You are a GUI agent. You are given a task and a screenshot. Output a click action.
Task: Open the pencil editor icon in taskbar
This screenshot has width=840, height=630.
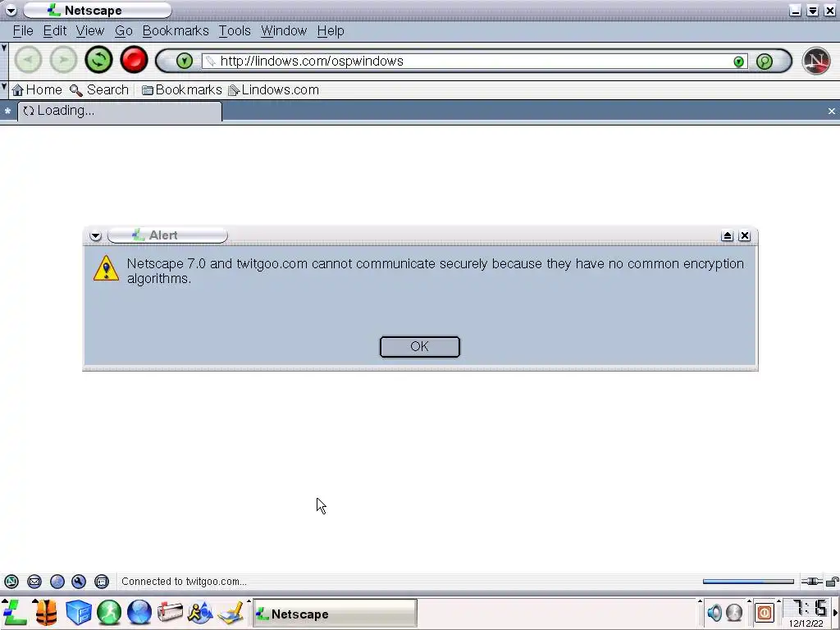click(231, 614)
